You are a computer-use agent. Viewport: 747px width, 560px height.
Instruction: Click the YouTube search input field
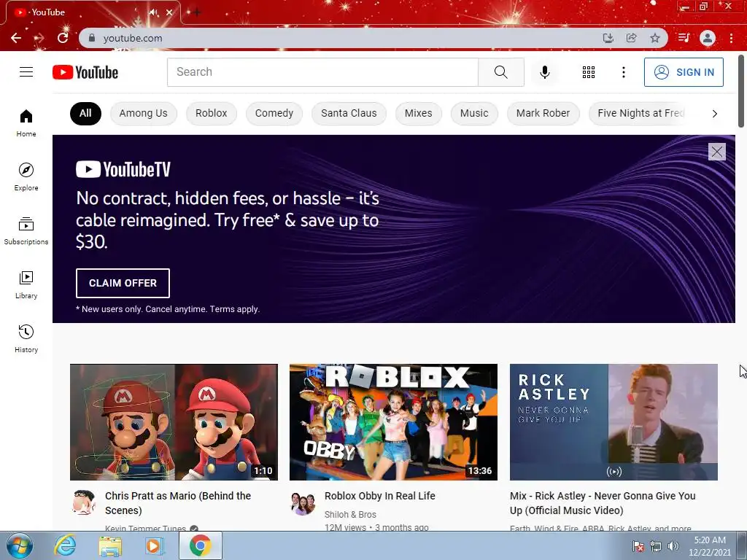click(322, 72)
